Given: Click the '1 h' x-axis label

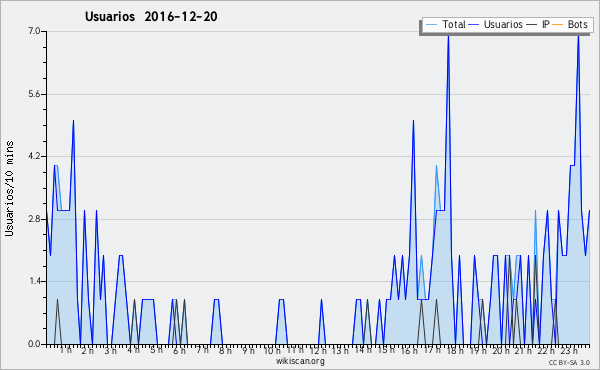Looking at the screenshot, I should tap(66, 350).
